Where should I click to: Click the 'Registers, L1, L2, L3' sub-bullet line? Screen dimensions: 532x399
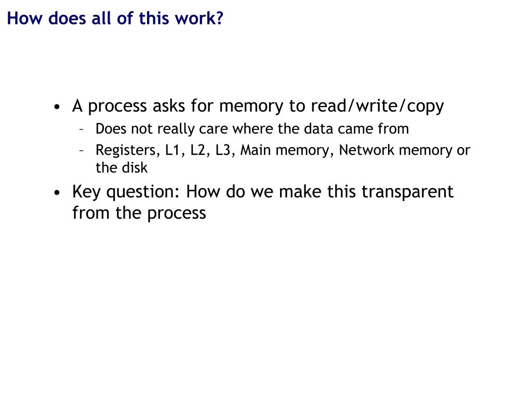click(x=283, y=150)
